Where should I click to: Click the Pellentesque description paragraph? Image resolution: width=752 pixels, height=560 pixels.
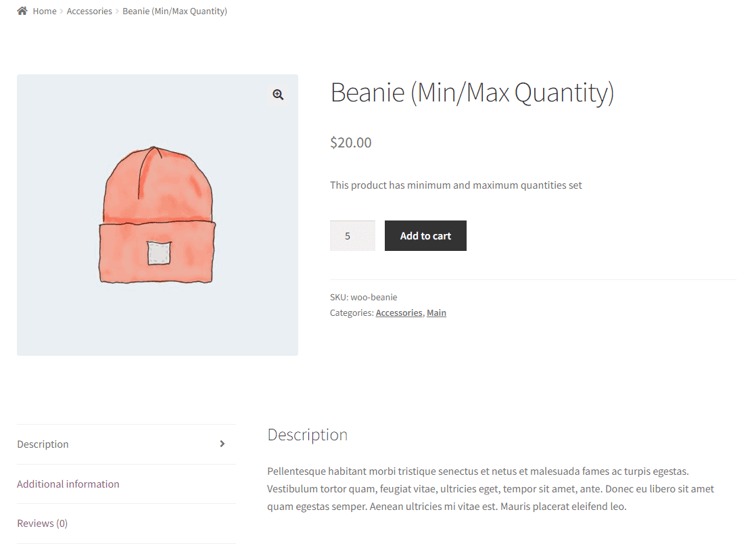(490, 488)
